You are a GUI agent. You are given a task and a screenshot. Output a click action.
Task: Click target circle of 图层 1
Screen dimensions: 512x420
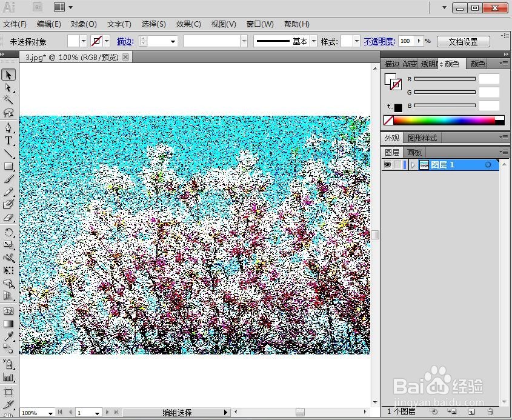tap(488, 165)
